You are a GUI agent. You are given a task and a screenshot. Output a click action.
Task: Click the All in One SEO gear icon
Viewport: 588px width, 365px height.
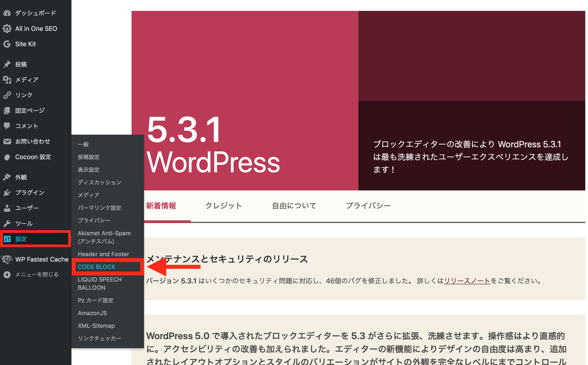pyautogui.click(x=7, y=29)
